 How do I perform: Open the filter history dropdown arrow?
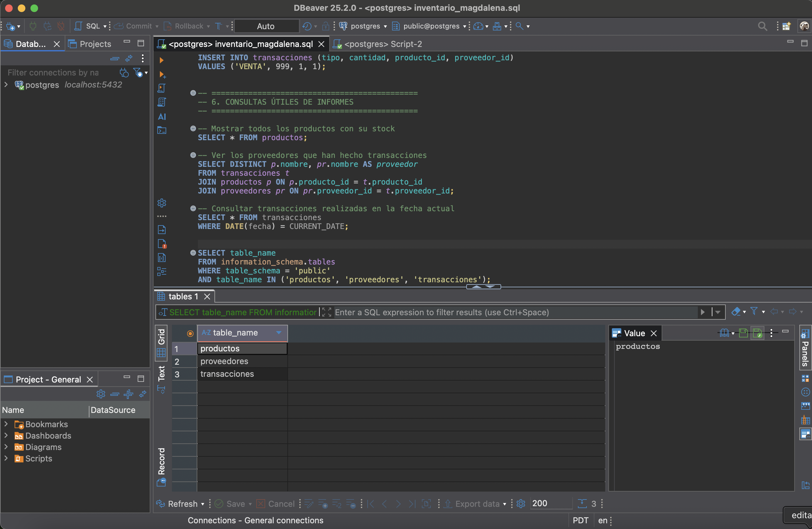718,312
